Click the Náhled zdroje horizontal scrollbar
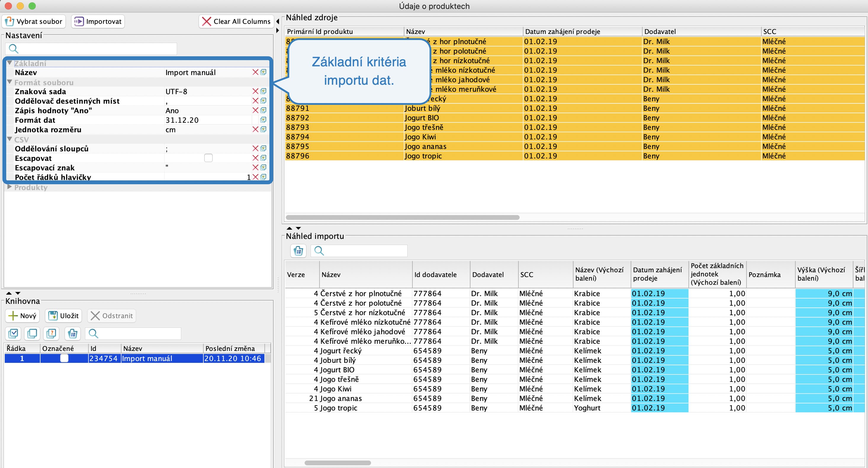The height and width of the screenshot is (468, 868). (403, 217)
